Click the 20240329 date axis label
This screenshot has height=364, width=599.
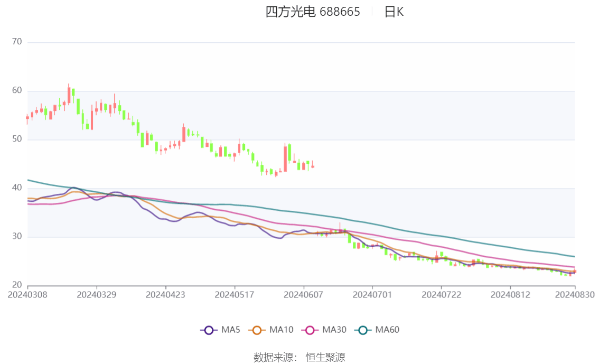(x=97, y=295)
